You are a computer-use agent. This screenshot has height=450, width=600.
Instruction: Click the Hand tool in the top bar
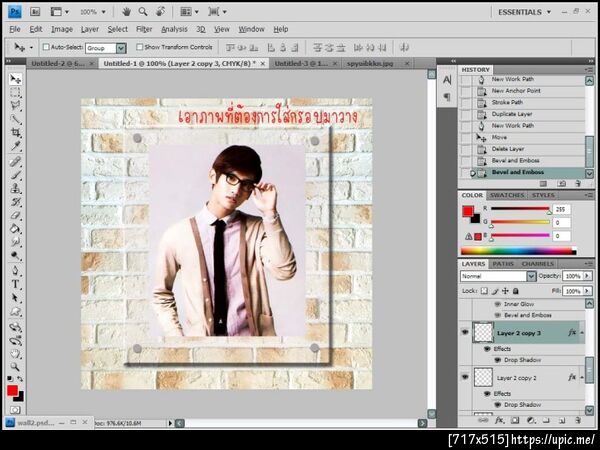pyautogui.click(x=126, y=12)
